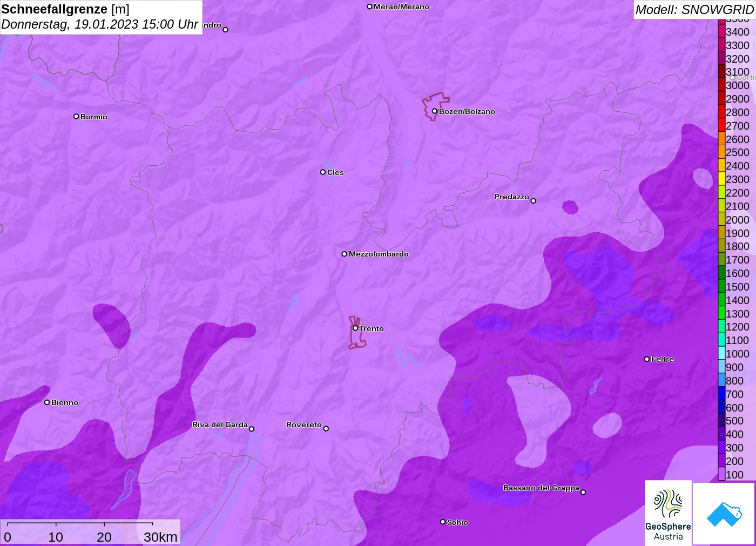
Task: Click the 2500 legend value
Action: pyautogui.click(x=738, y=152)
